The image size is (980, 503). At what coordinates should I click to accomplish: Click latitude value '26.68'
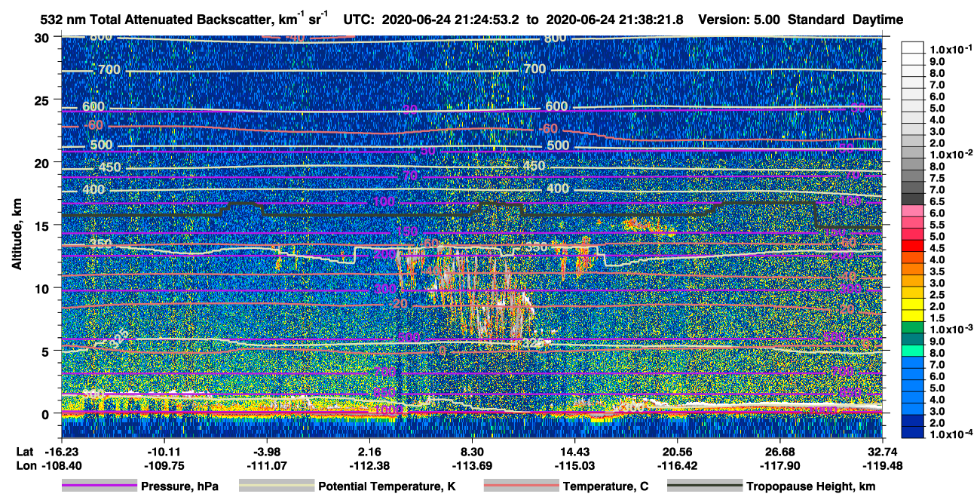pos(780,451)
